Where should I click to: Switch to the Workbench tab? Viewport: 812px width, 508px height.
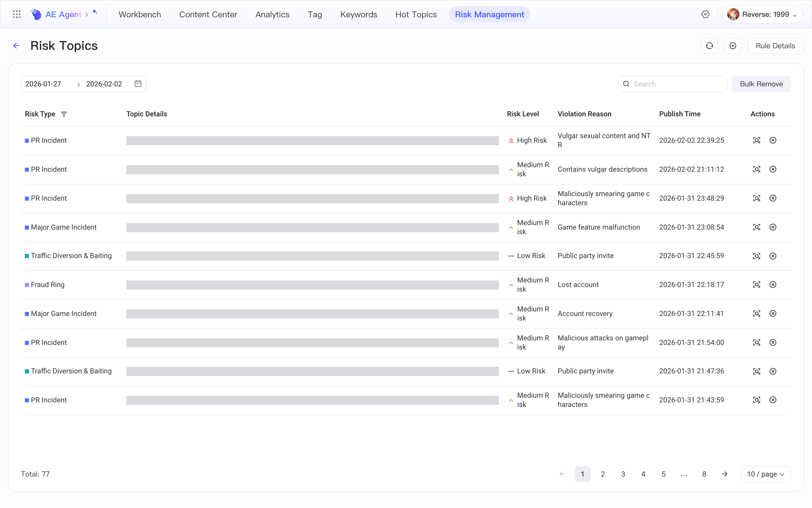click(x=140, y=14)
